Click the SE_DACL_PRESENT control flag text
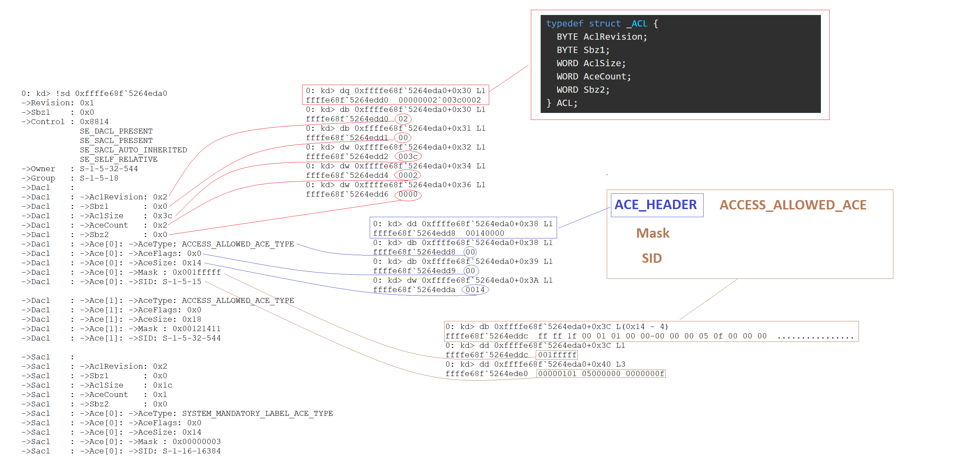980x474 pixels. [116, 131]
